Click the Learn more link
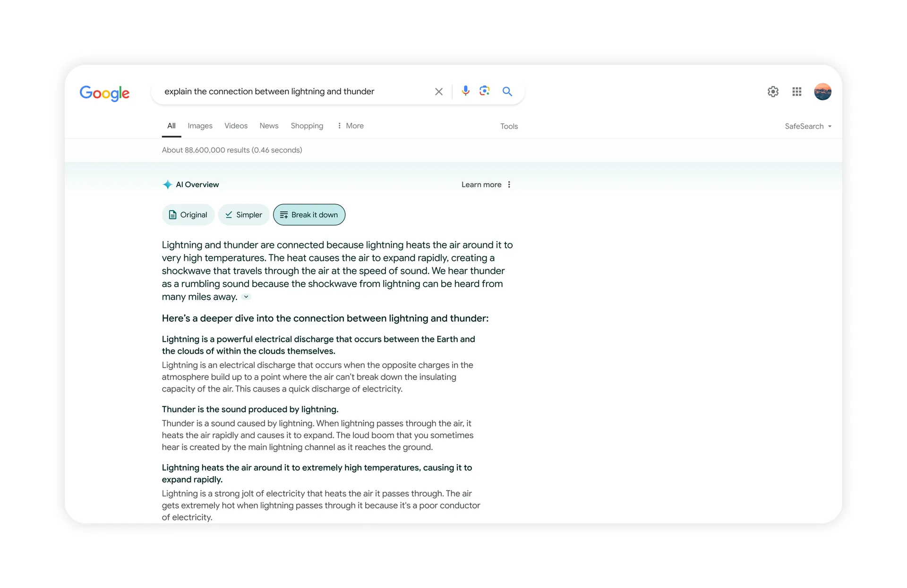Image resolution: width=907 pixels, height=588 pixels. tap(480, 184)
